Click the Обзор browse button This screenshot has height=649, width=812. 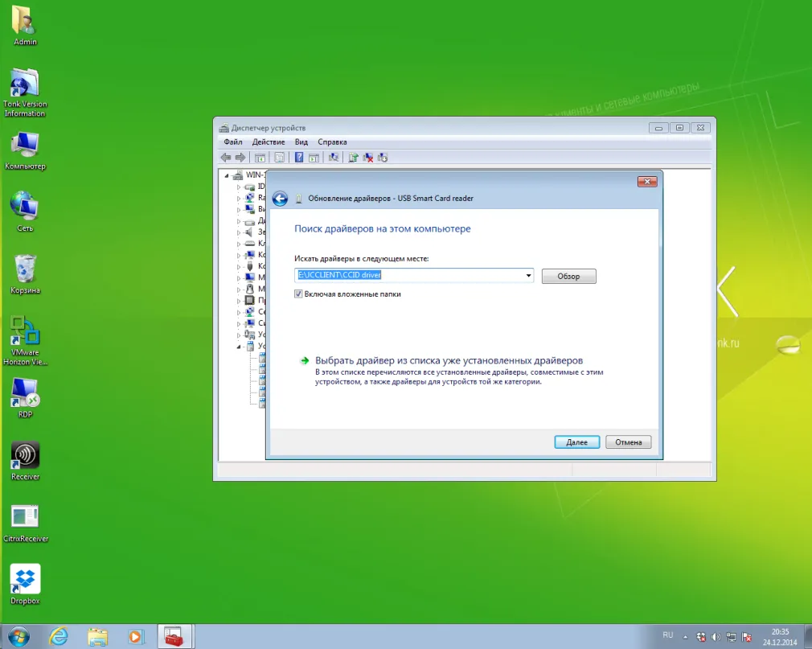568,276
